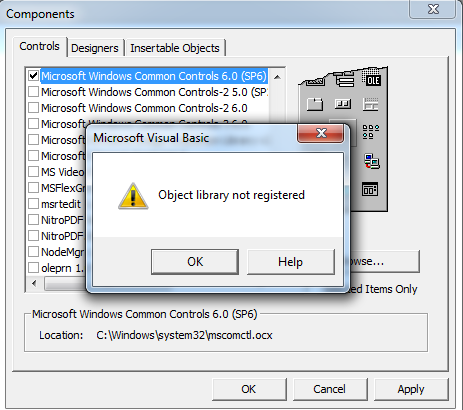Click the TabStrip folder-tab icon
463x410 pixels.
pos(315,104)
